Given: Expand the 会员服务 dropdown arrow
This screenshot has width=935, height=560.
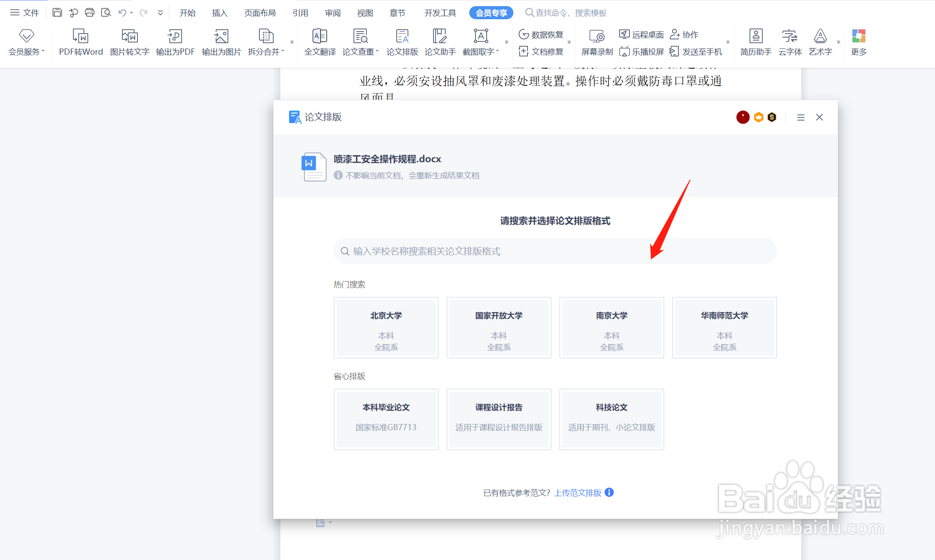Looking at the screenshot, I should click(43, 51).
